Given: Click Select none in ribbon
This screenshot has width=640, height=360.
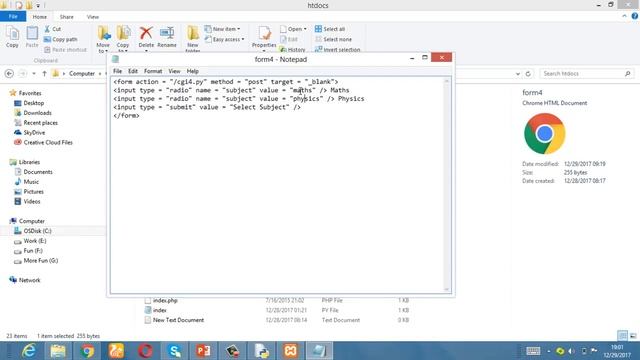Looking at the screenshot, I should [x=333, y=39].
